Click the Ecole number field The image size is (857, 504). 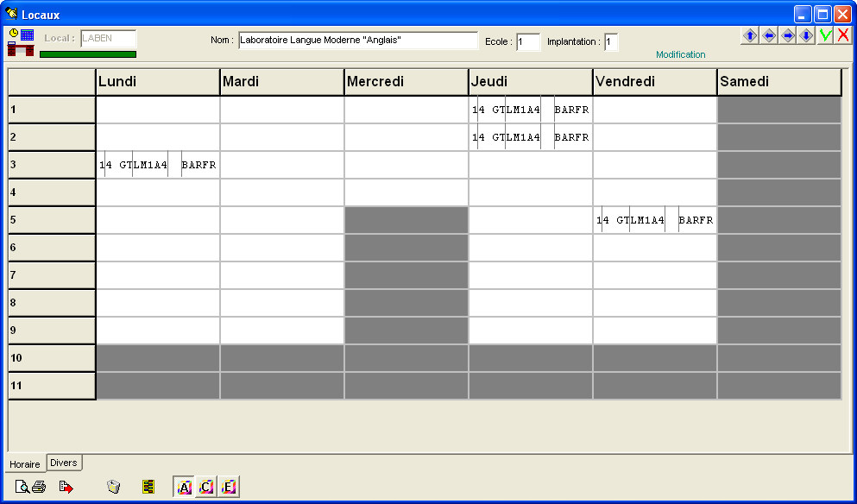tap(527, 41)
